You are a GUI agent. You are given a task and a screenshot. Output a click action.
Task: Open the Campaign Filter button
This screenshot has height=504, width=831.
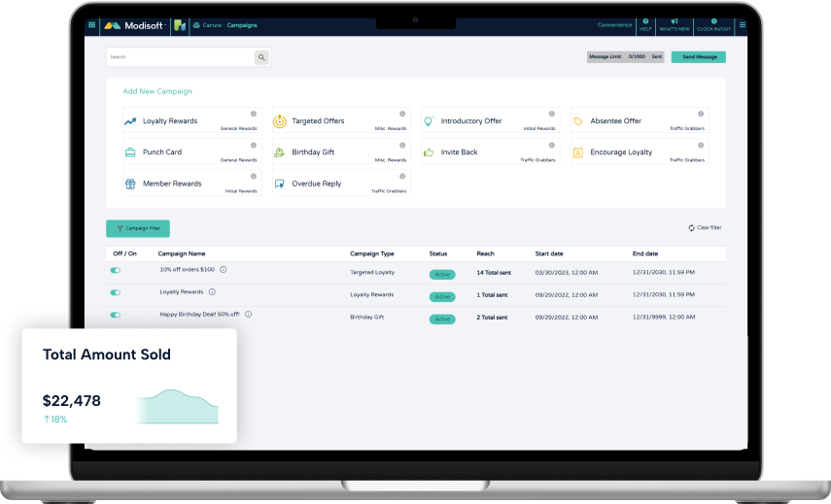[138, 228]
